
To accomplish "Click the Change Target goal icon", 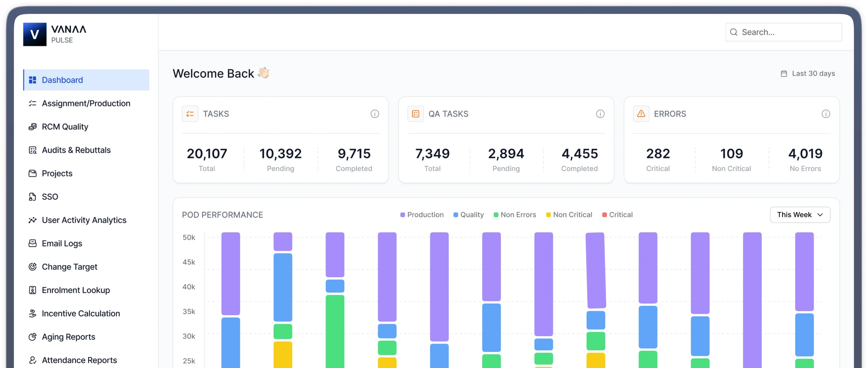I will pos(33,267).
